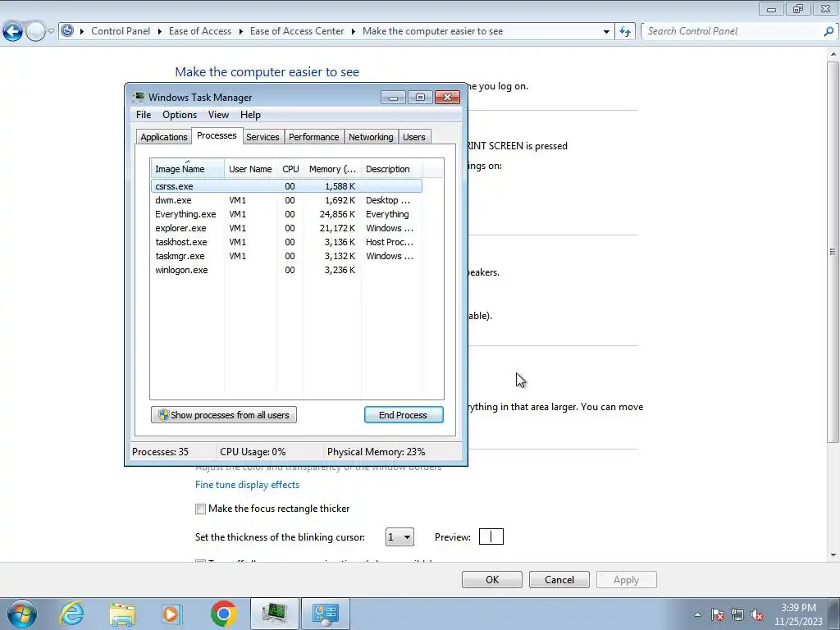Click the scrollbar down arrow in Control Panel
This screenshot has height=630, width=840.
pyautogui.click(x=833, y=555)
